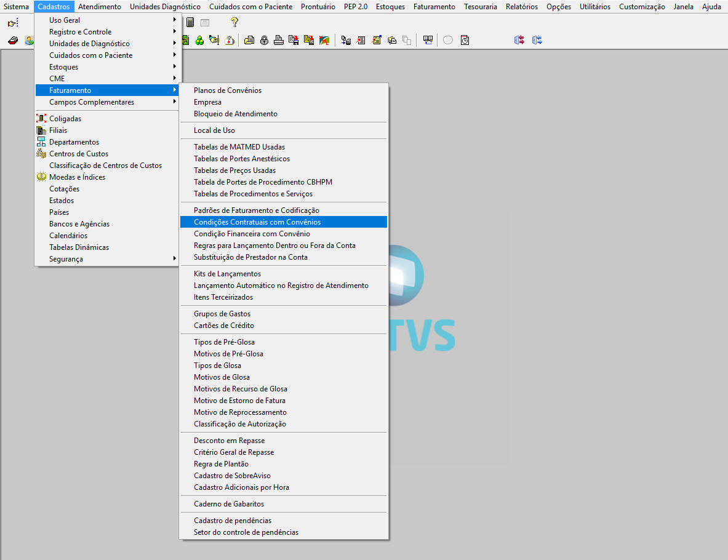Click the Faturamento submenu arrow in Cadastros

tap(175, 90)
